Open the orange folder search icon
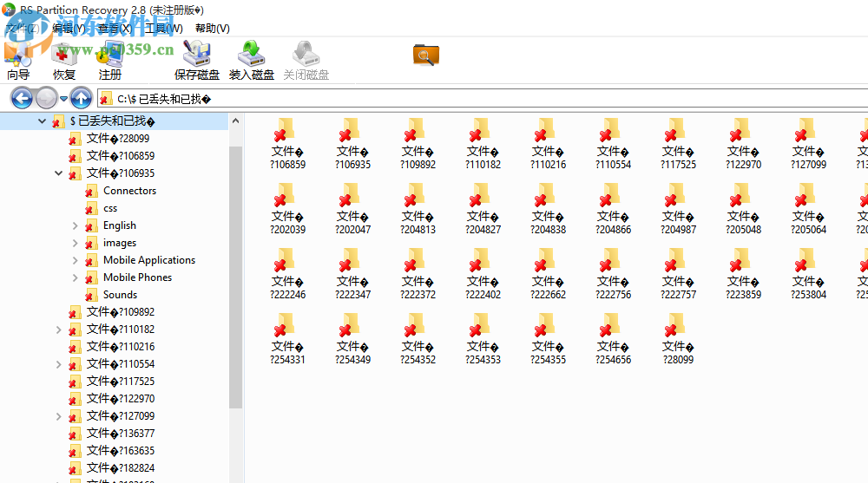This screenshot has width=868, height=483. (425, 55)
